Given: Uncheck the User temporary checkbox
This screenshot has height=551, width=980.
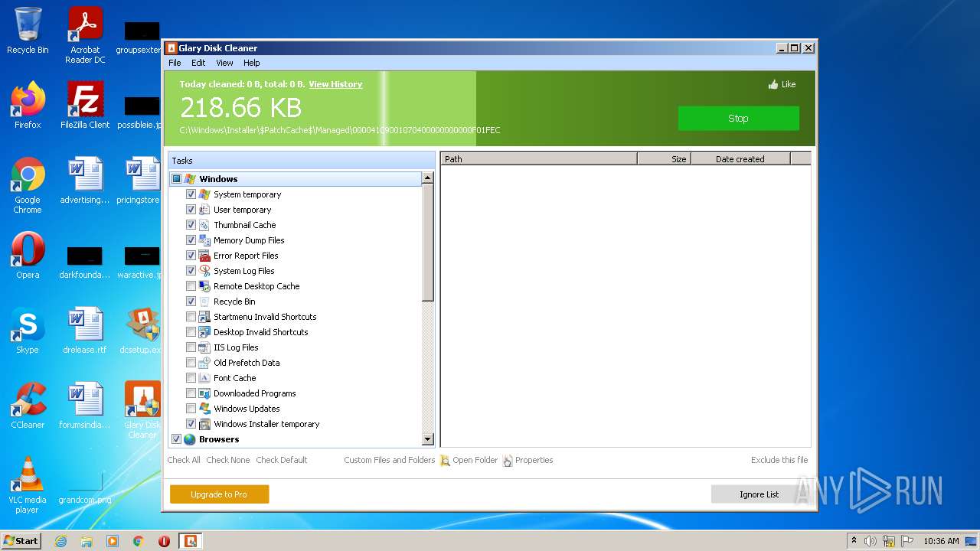Looking at the screenshot, I should (x=191, y=210).
